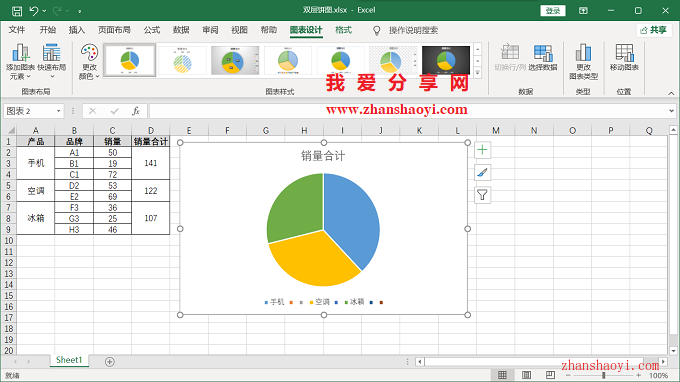The height and width of the screenshot is (382, 680).
Task: Select the dark background chart style thumbnail
Action: [x=445, y=60]
